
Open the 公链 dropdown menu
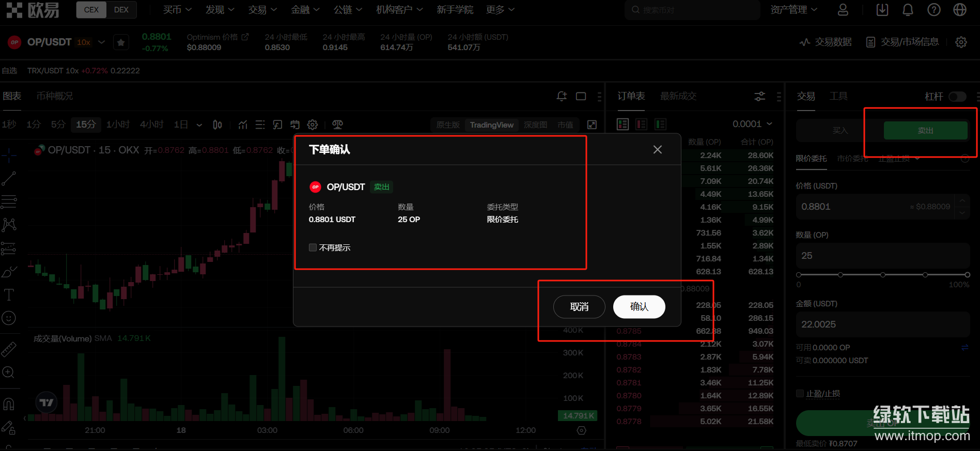click(x=348, y=10)
